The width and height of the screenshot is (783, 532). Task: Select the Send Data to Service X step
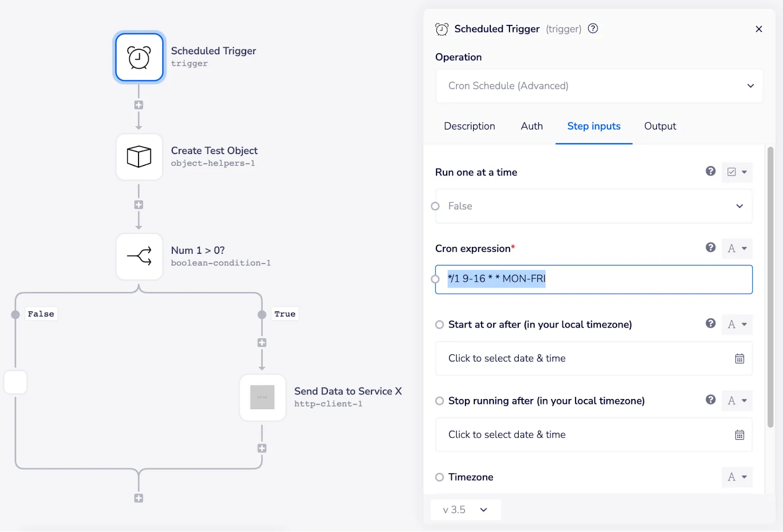click(263, 398)
